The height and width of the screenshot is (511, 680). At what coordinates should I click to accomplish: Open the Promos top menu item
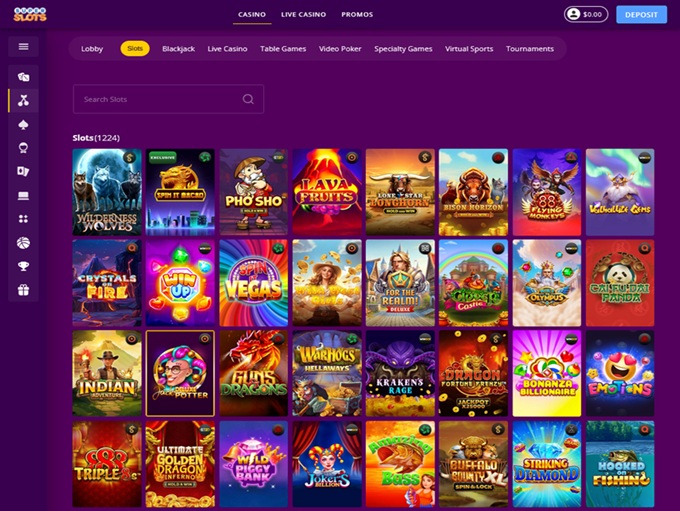pos(357,14)
